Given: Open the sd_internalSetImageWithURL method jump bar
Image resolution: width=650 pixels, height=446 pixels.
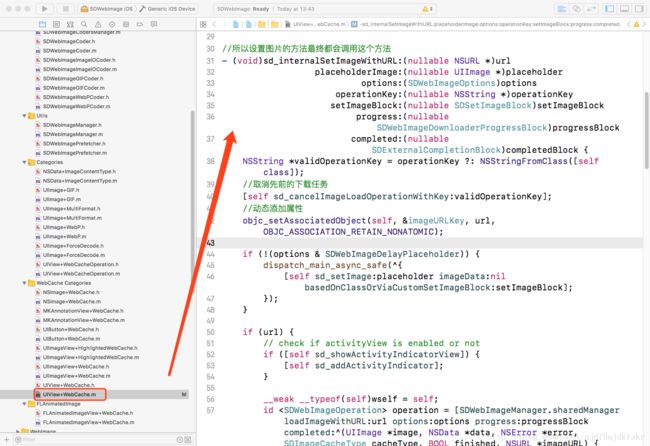Looking at the screenshot, I should click(x=486, y=24).
